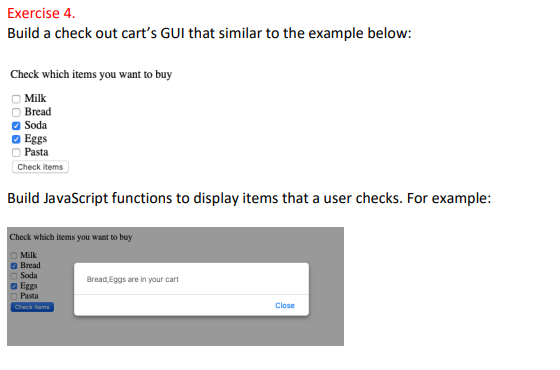Viewport: 560px width, 370px height.
Task: Close the cart alert dialog
Action: tap(285, 305)
